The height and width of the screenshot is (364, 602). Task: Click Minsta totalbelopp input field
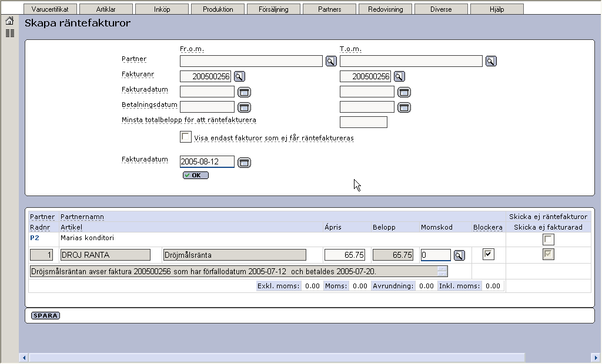point(363,122)
